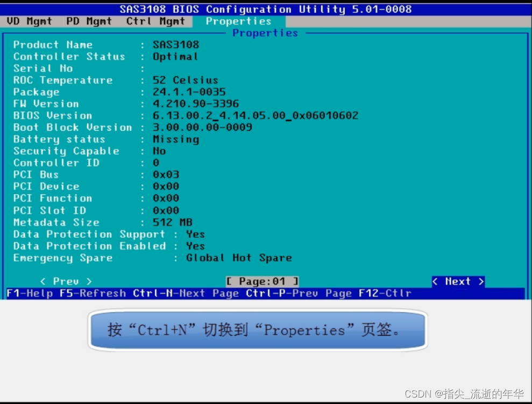Click Boot Block Version value 3.00.00.00-0009
The width and height of the screenshot is (532, 404).
point(202,127)
